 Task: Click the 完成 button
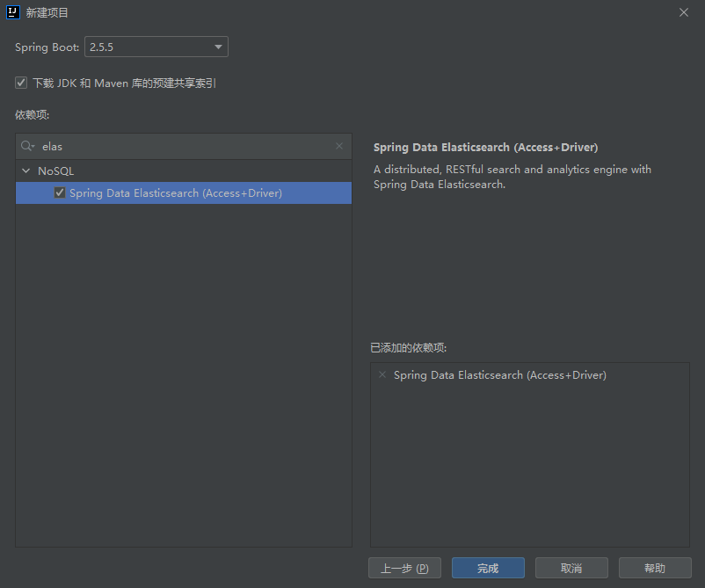point(488,568)
